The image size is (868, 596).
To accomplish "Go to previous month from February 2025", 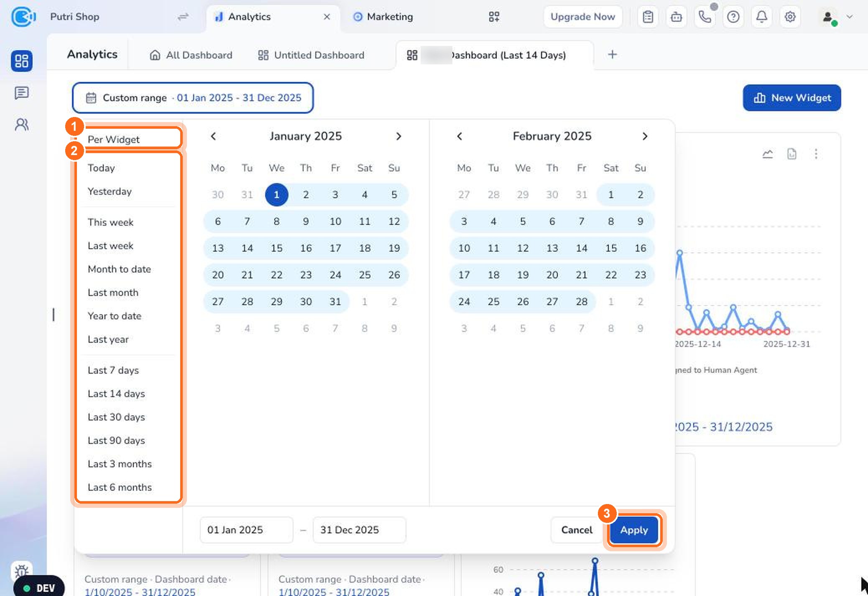I will pos(460,136).
